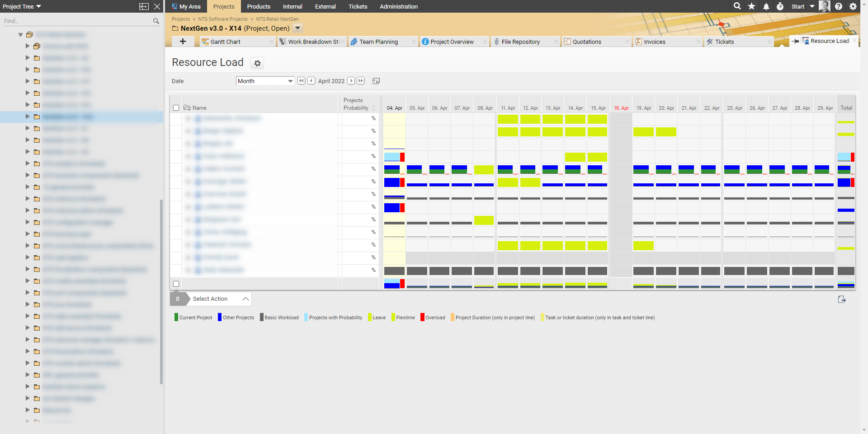Click the NTS Software Projects breadcrumb link
Viewport: 868px width, 434px height.
click(x=222, y=19)
